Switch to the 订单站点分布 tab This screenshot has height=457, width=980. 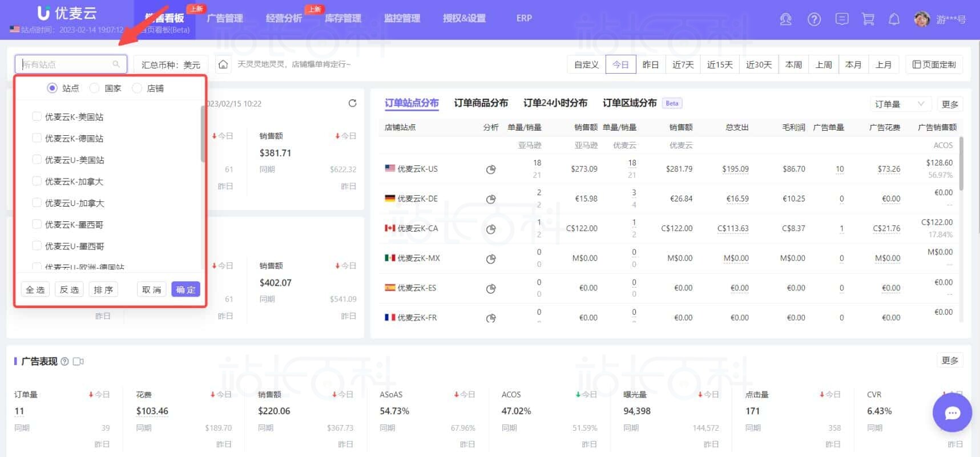click(x=412, y=103)
